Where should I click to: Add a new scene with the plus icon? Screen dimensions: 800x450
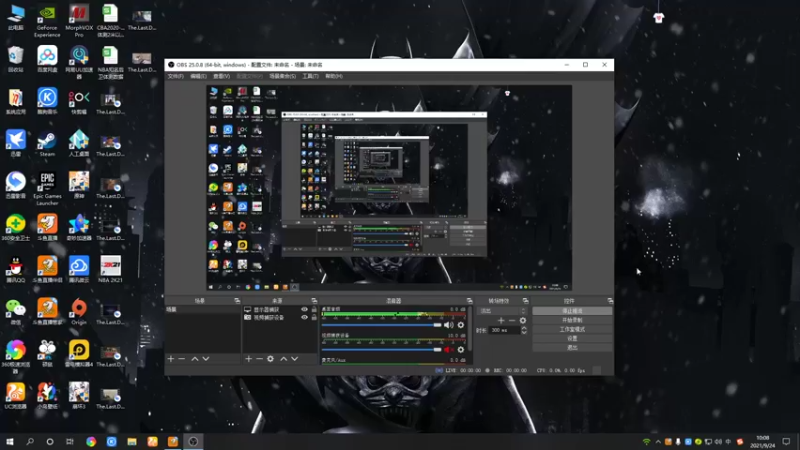171,359
